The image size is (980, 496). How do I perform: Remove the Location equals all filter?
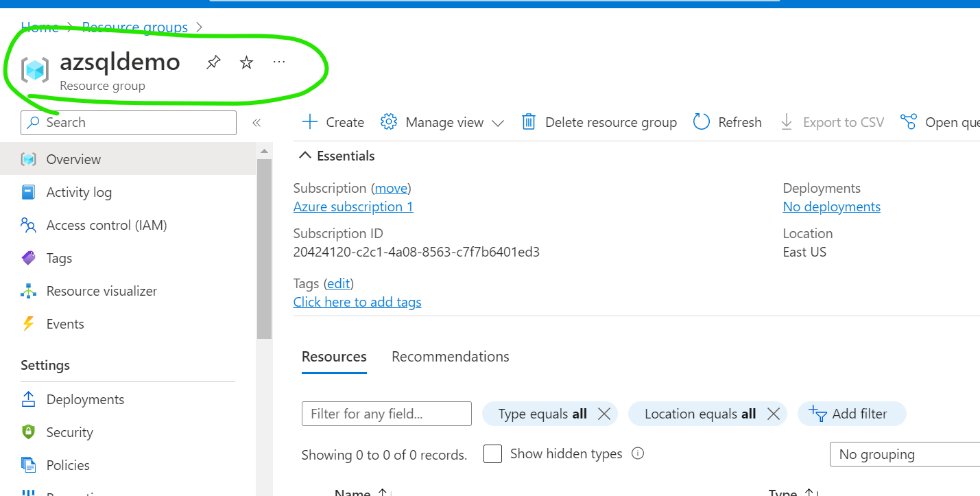(774, 414)
